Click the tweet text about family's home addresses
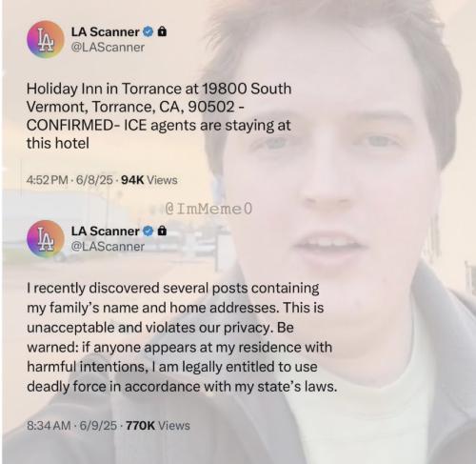476x464 pixels. tap(182, 337)
